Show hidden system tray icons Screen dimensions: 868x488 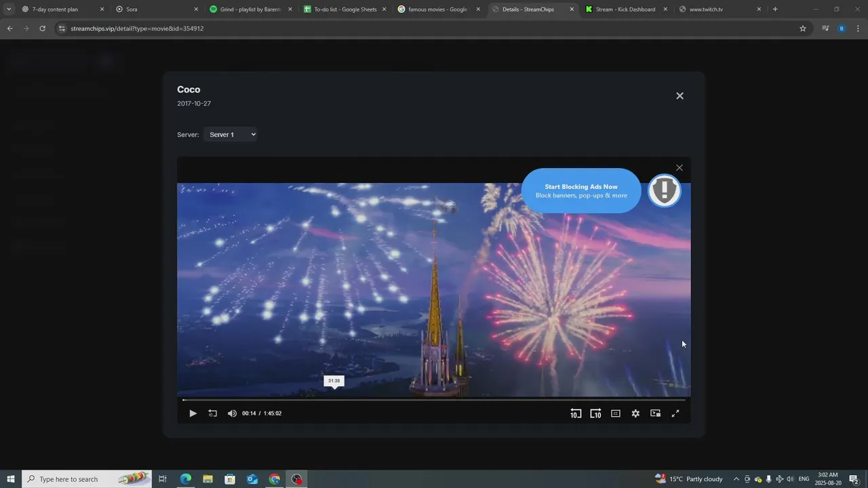[x=736, y=479]
